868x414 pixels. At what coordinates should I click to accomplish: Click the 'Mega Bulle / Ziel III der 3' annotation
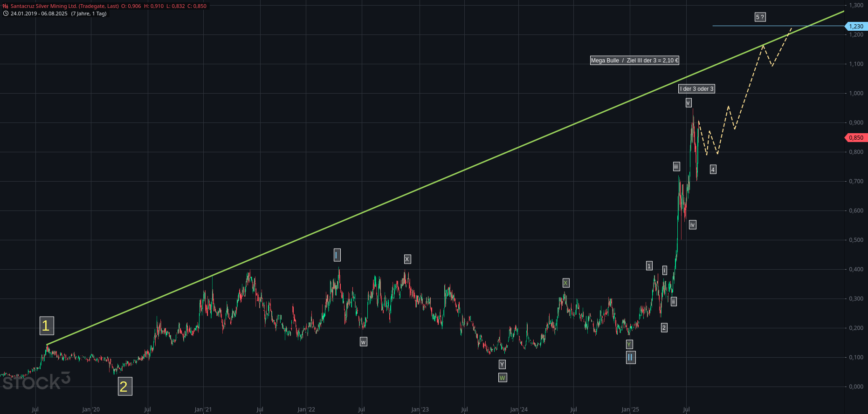(x=634, y=61)
